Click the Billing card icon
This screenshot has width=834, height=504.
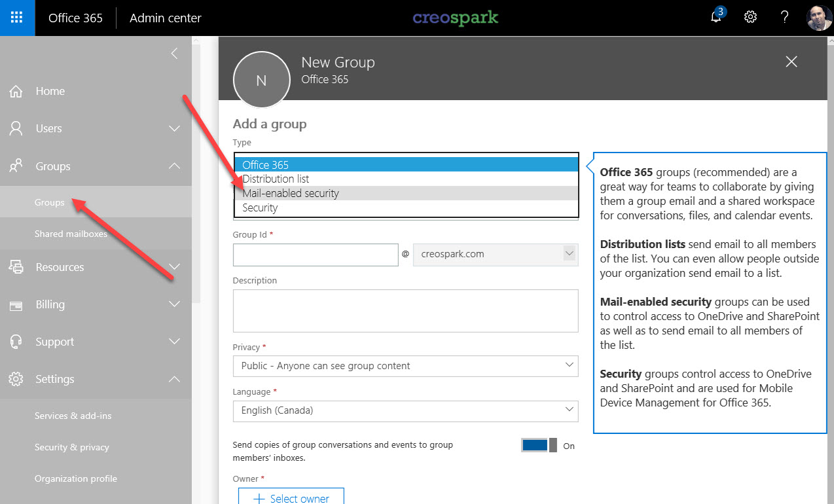[16, 304]
